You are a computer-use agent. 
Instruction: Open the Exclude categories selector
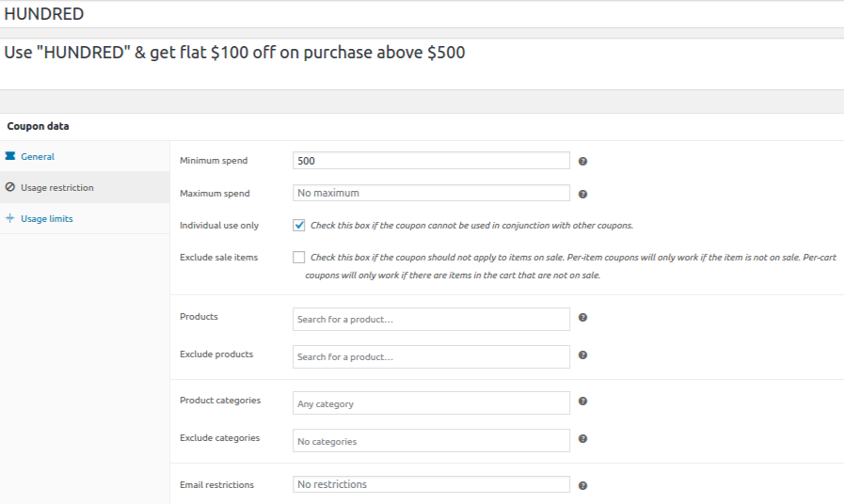click(431, 441)
